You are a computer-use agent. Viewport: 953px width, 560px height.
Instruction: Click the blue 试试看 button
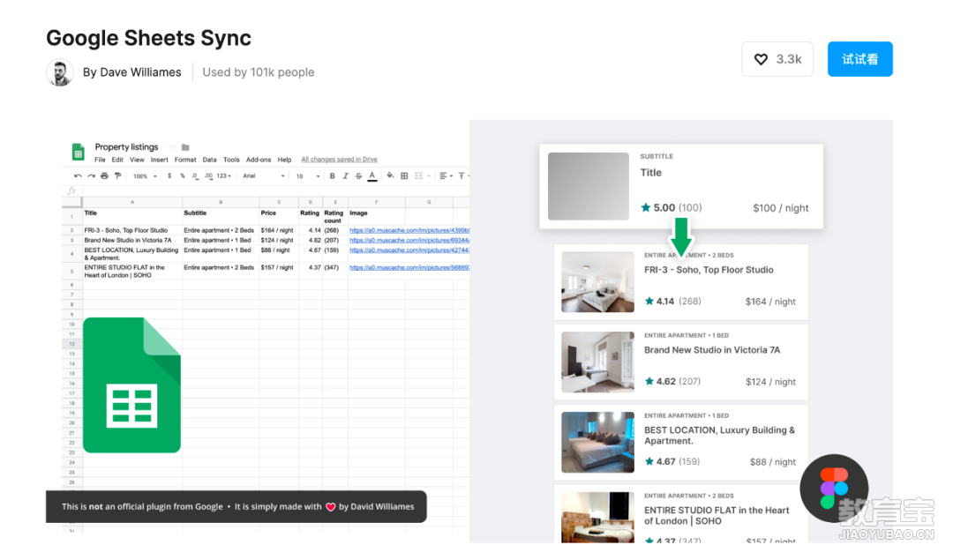point(860,59)
